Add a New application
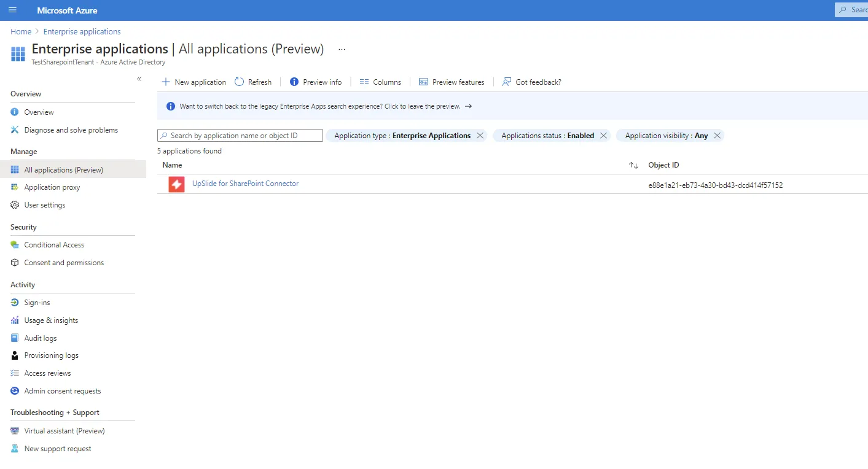868x469 pixels. coord(194,82)
